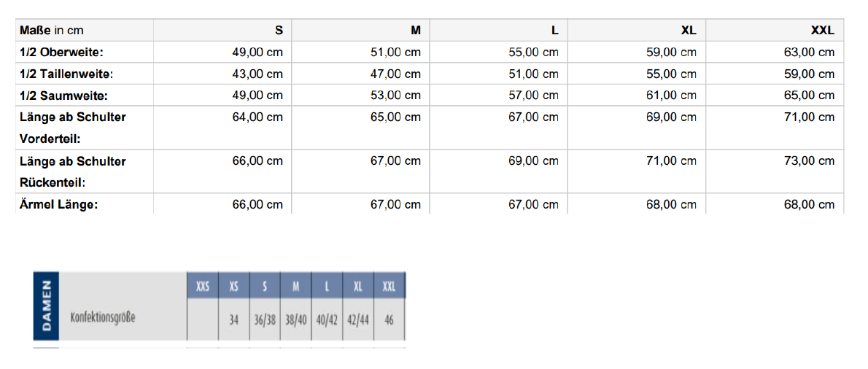
Task: Click the Länge ab Schulter Rückenteil label
Action: [72, 171]
